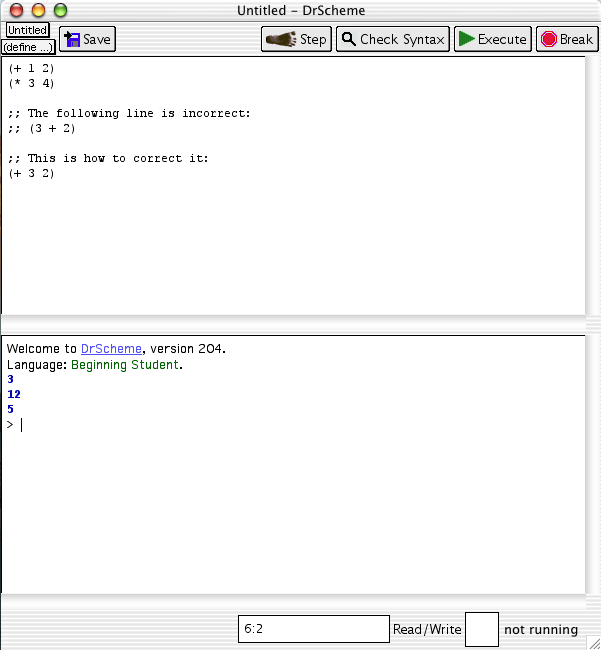Follow the DrScheme hyperlink in the welcome message
This screenshot has height=650, width=601.
tap(111, 349)
